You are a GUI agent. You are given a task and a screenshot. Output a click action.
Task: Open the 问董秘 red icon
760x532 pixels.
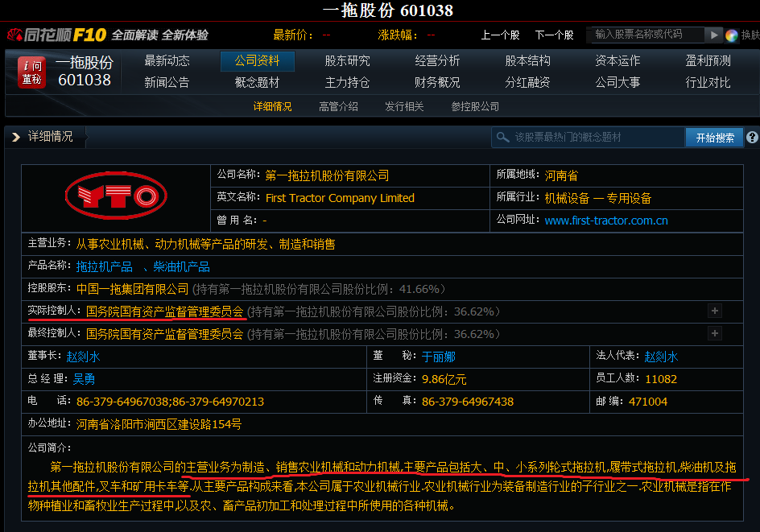coord(31,72)
